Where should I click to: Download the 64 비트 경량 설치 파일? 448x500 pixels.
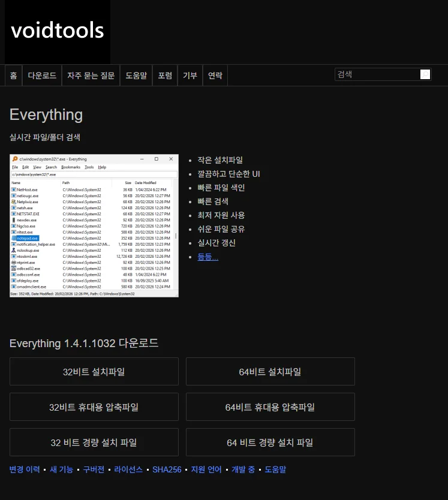pos(270,442)
